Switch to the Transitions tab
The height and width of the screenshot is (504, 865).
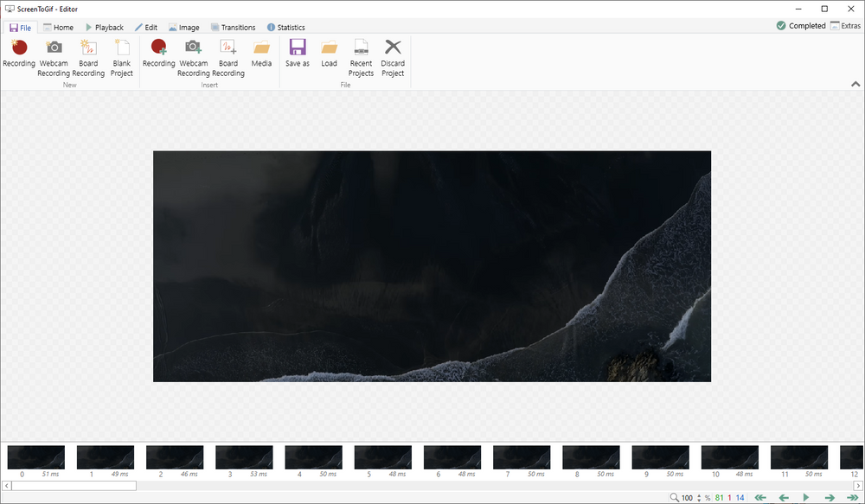[x=233, y=27]
